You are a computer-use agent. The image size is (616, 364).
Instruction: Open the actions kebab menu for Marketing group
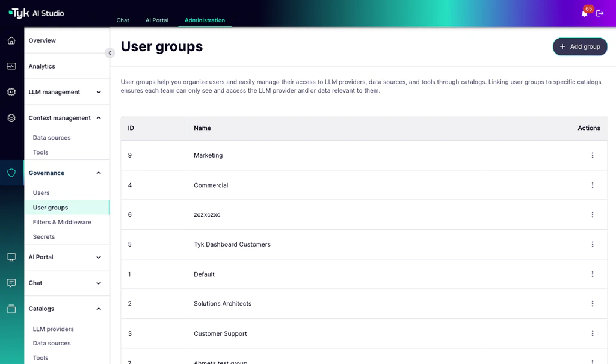click(593, 155)
